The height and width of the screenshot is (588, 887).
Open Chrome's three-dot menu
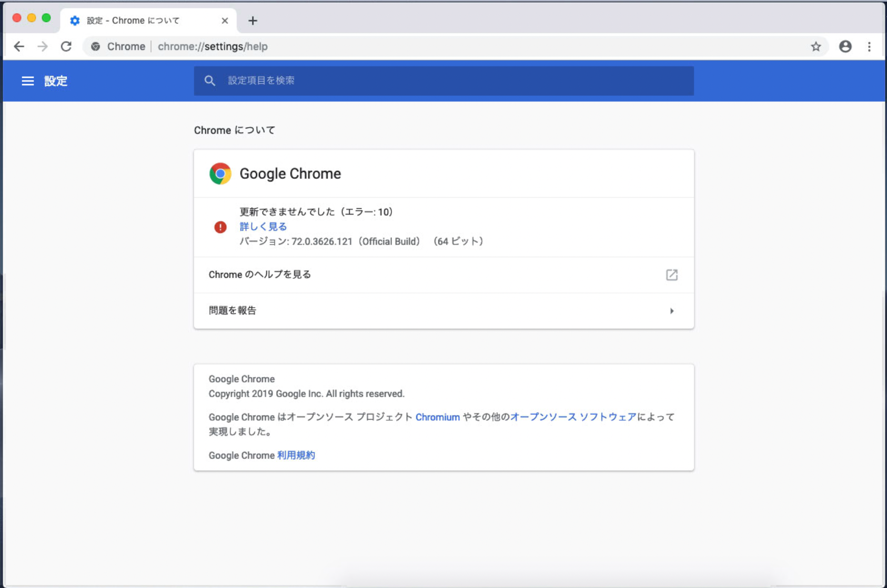869,47
